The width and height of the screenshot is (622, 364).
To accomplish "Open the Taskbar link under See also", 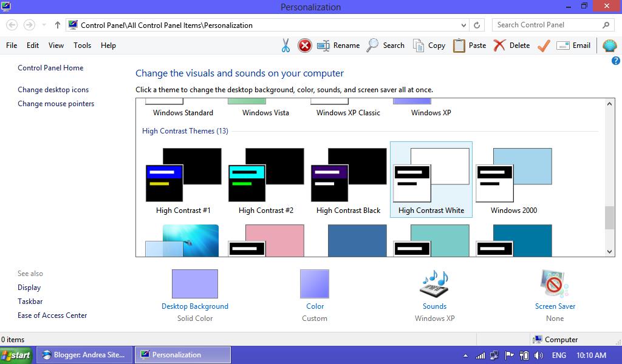I will (x=30, y=302).
